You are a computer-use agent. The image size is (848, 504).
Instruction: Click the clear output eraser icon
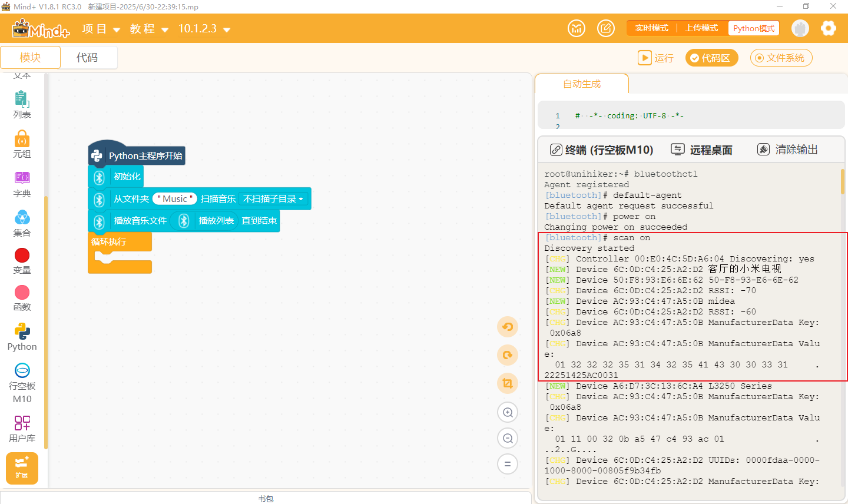coord(764,150)
